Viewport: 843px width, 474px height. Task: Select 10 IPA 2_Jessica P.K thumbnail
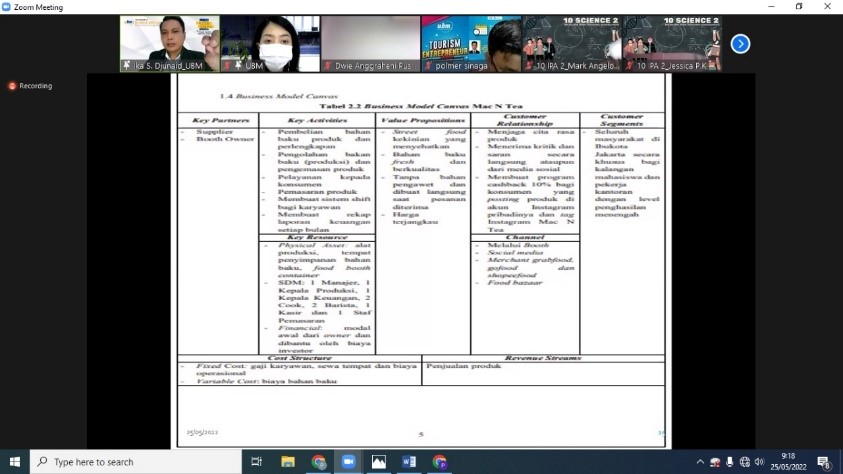click(x=672, y=44)
